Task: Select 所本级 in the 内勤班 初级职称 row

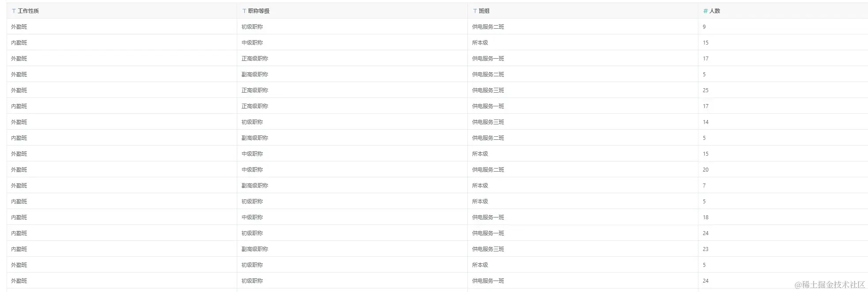Action: (480, 202)
